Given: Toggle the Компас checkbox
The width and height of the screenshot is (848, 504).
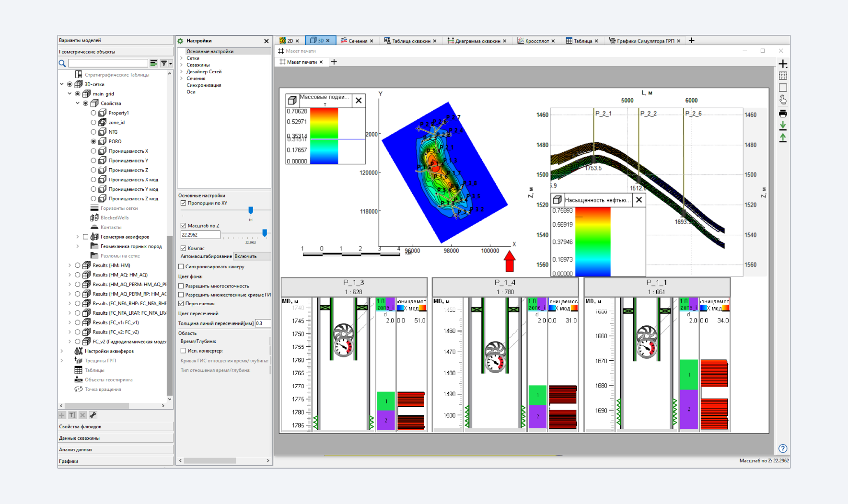Looking at the screenshot, I should point(183,248).
